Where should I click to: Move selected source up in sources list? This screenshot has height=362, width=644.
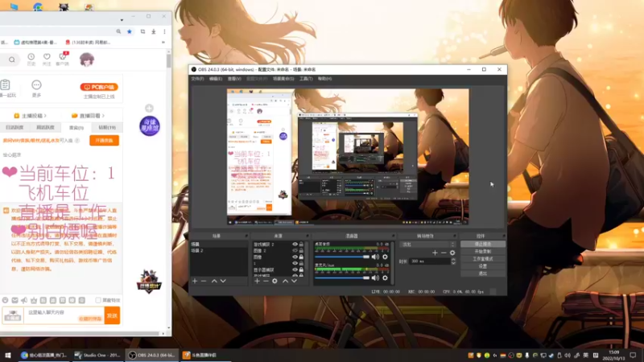(285, 281)
